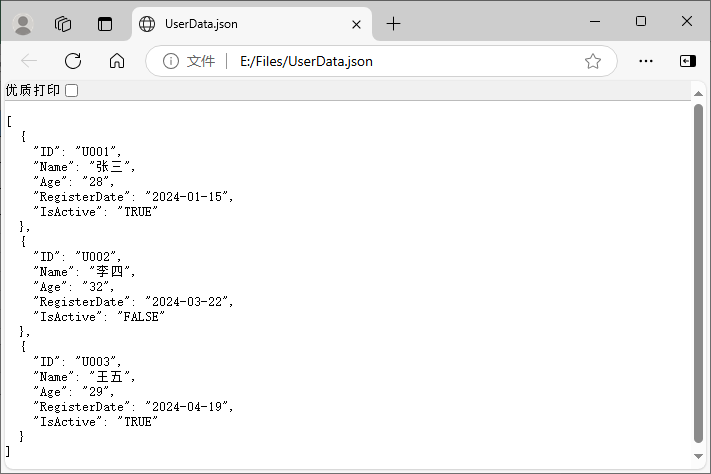
Task: Maximize the browser window
Action: point(641,21)
